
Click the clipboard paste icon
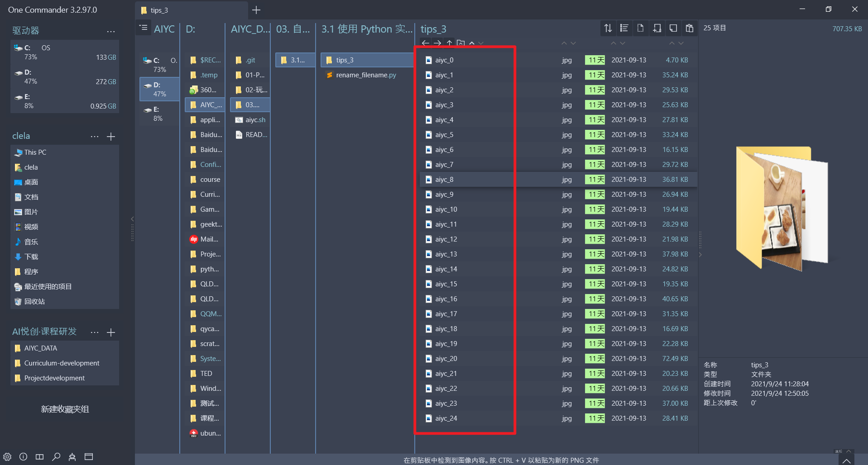(690, 28)
